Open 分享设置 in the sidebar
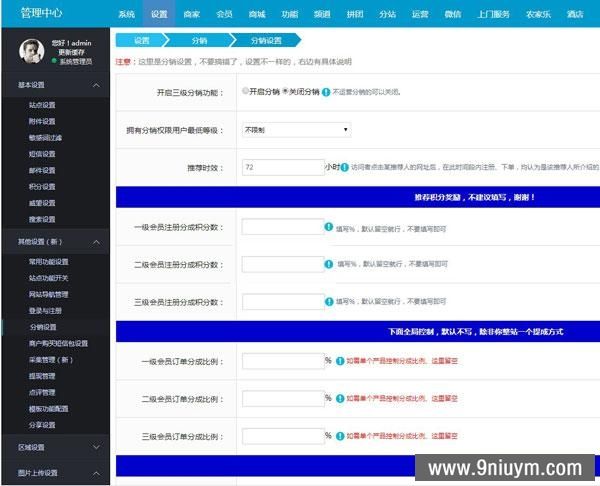The image size is (600, 486). [x=42, y=425]
